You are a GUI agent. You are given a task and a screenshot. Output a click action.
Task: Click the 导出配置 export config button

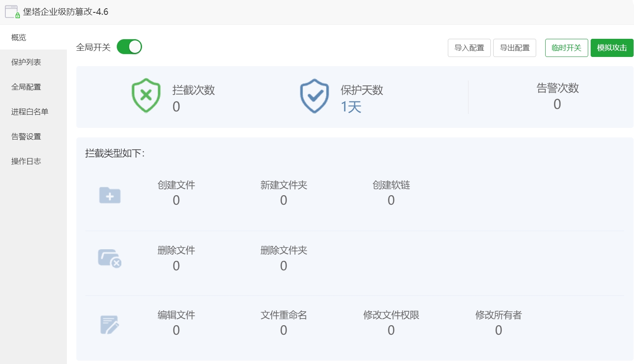[514, 47]
